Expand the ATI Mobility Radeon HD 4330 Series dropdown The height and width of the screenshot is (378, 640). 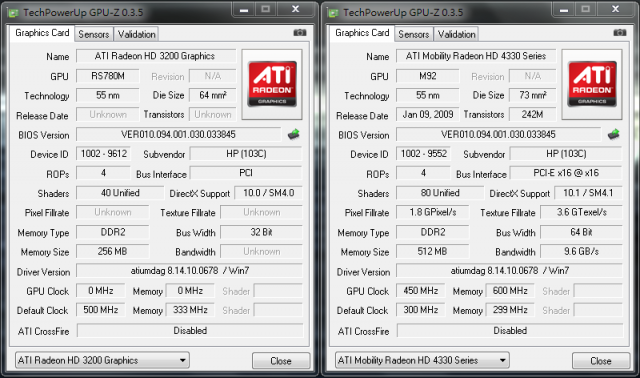coord(422,360)
